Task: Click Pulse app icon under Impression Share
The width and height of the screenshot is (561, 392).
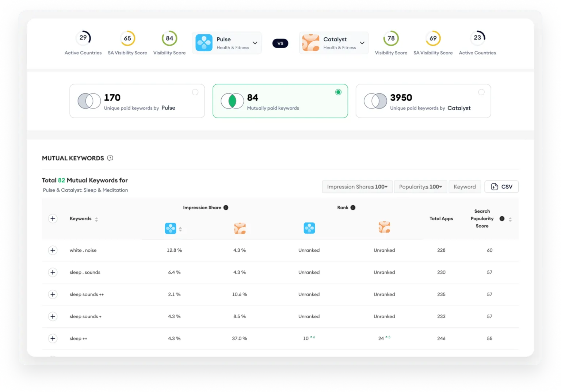Action: coord(171,228)
